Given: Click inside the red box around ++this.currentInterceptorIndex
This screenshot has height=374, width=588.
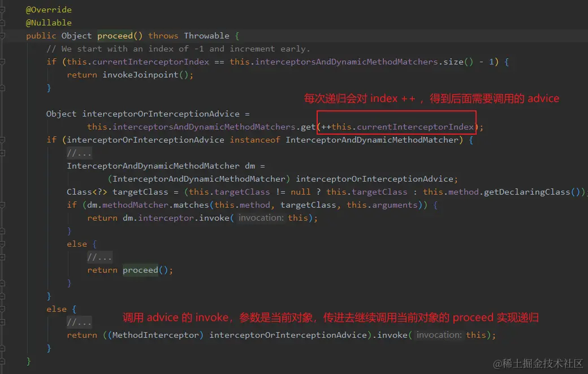Looking at the screenshot, I should tap(396, 126).
